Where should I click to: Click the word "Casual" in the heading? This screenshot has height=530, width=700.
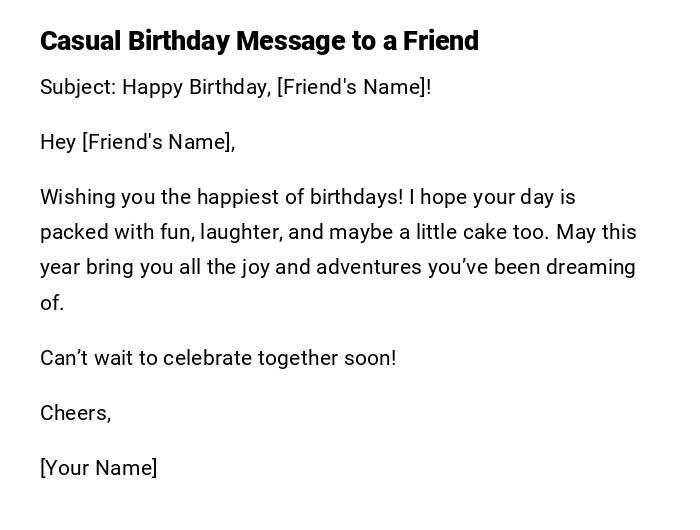point(80,41)
